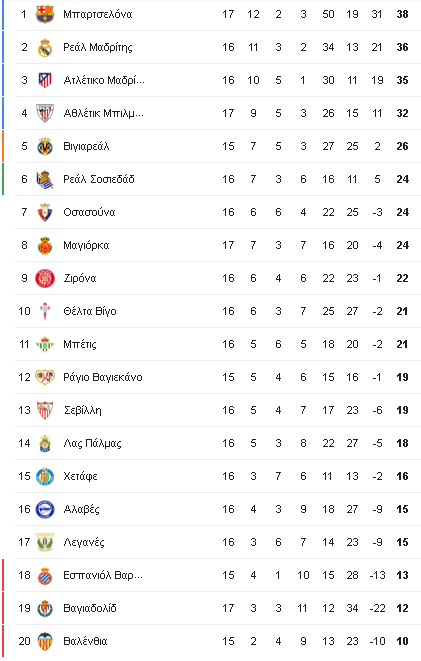The image size is (421, 661).
Task: Select the Atlético Madrid crest icon
Action: point(45,80)
